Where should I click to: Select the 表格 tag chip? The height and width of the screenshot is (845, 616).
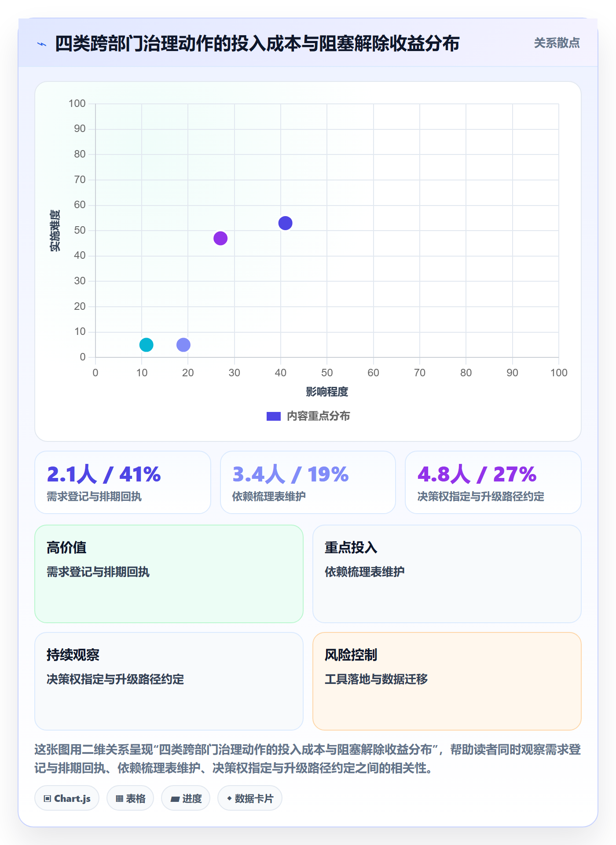[130, 798]
